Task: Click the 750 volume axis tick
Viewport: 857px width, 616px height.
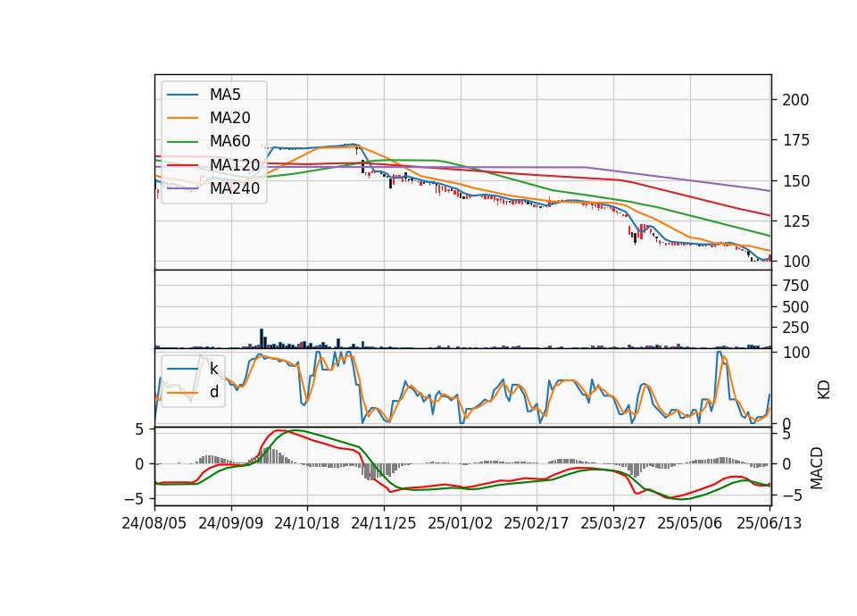Action: (795, 286)
